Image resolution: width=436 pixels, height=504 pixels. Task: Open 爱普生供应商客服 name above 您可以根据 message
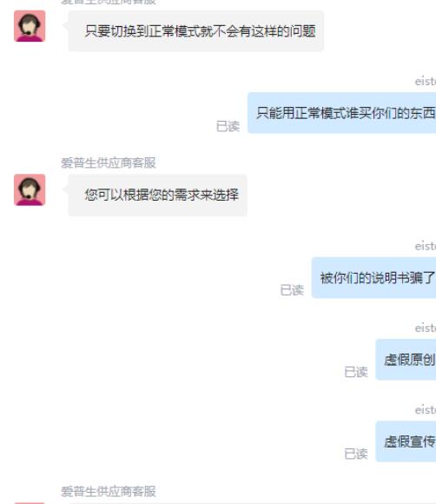[109, 162]
